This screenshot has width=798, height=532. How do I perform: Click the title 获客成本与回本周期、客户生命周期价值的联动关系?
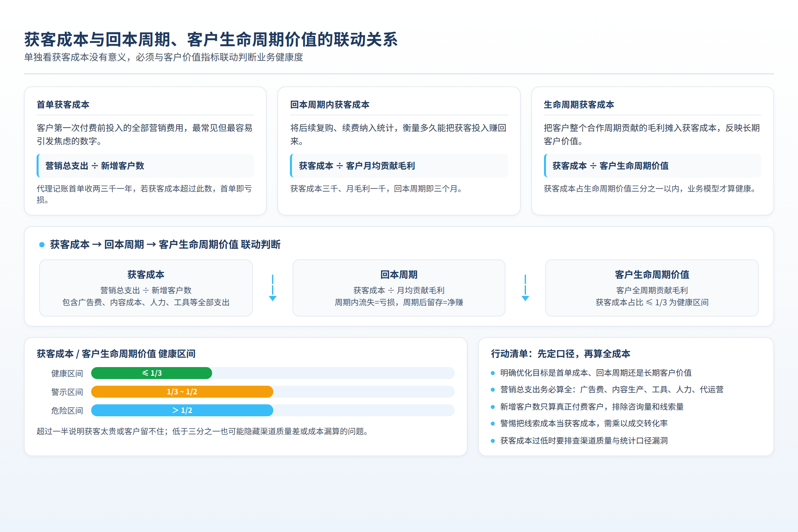pyautogui.click(x=211, y=39)
